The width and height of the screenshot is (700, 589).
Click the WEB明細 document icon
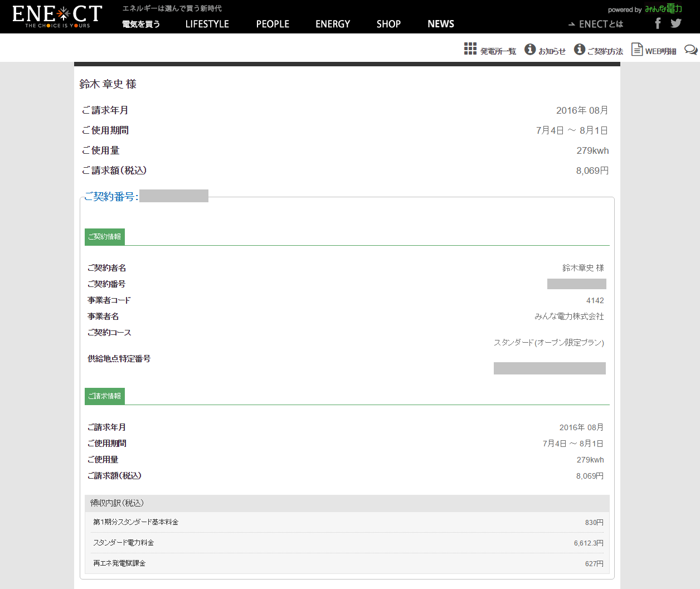click(637, 49)
